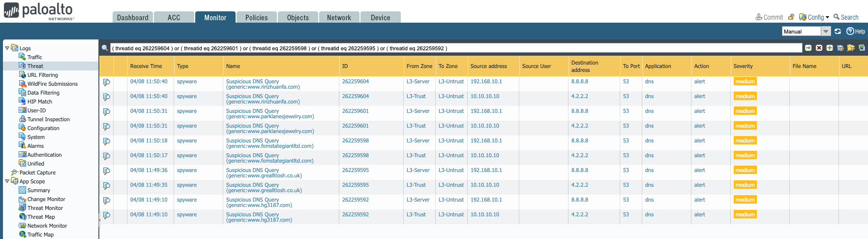Clear the filter with red X icon

click(819, 48)
